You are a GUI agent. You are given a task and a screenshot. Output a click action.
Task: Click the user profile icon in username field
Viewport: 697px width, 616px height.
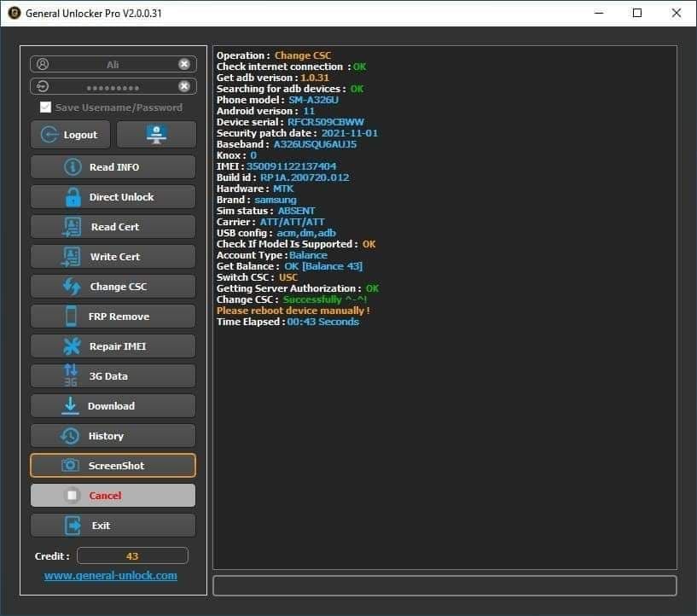click(x=43, y=64)
